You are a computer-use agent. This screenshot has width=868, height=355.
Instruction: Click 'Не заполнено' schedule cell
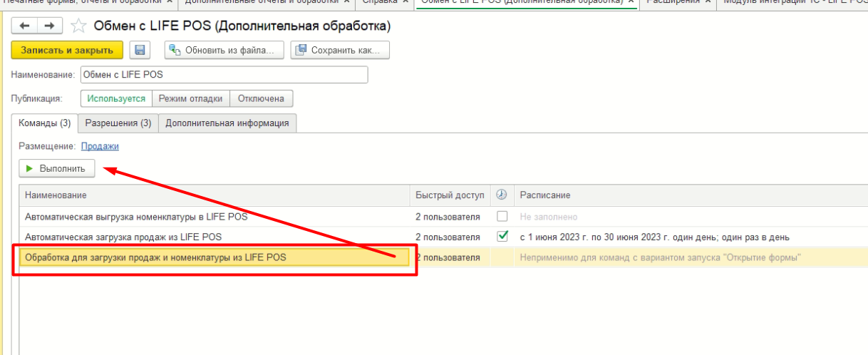548,217
